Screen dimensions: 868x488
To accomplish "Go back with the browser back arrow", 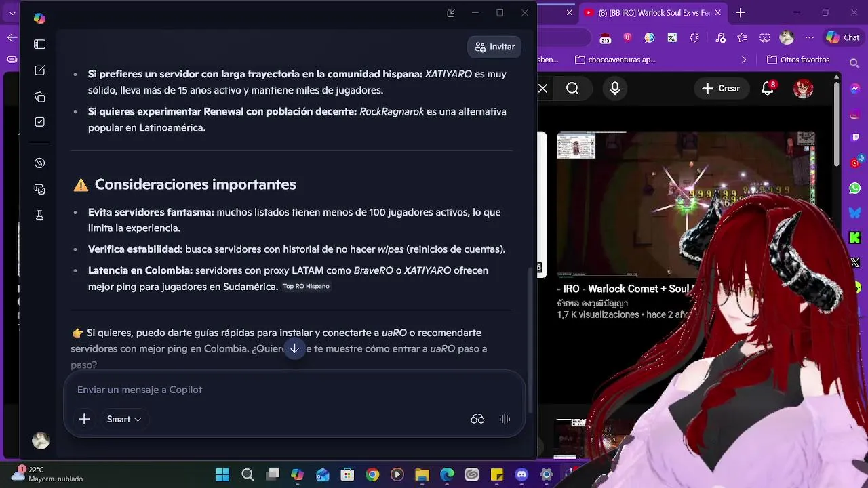I will [x=12, y=38].
